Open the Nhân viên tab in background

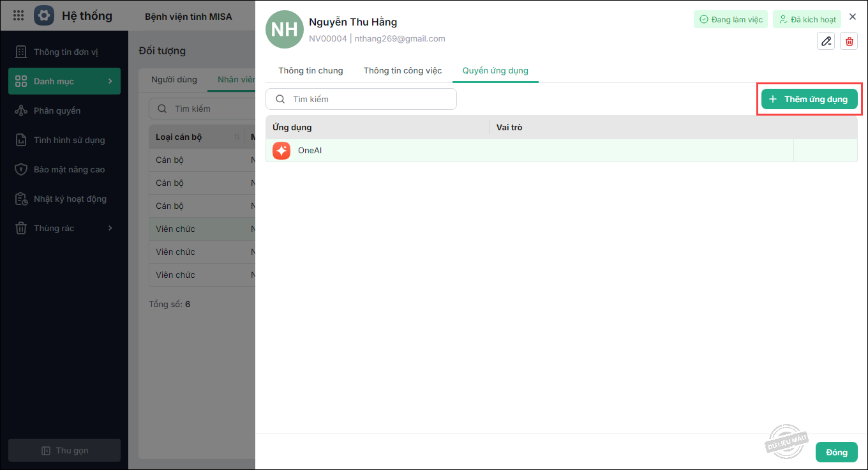[x=236, y=79]
